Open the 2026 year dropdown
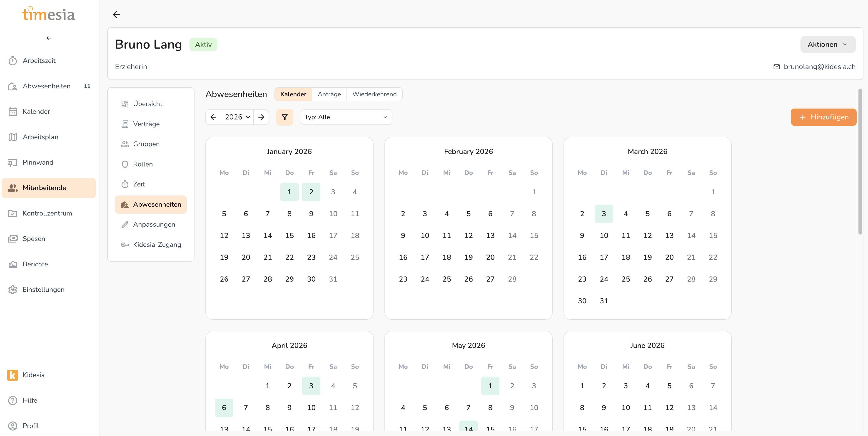Screen dimensions: 868x436 [237, 117]
